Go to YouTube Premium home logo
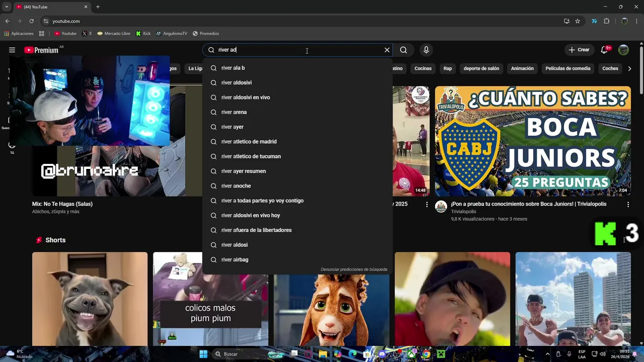Screen dimensions: 644x362 pyautogui.click(x=41, y=50)
